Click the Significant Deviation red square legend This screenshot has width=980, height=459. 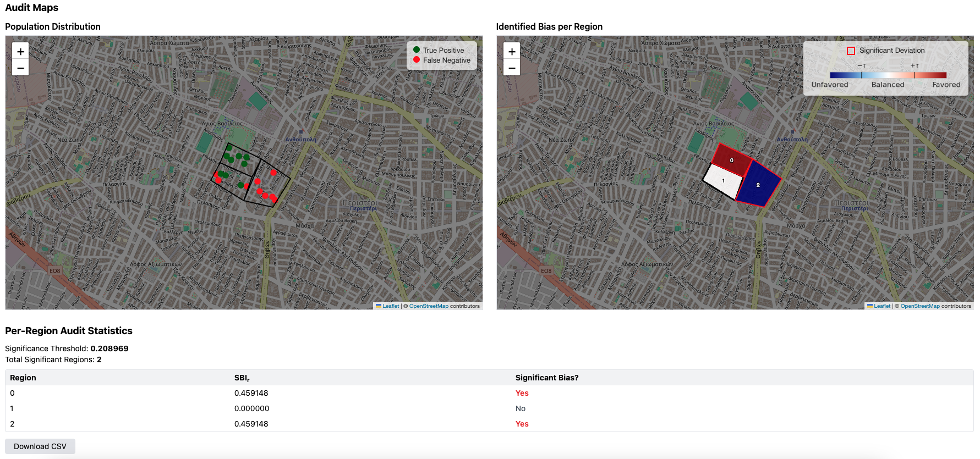tap(851, 51)
